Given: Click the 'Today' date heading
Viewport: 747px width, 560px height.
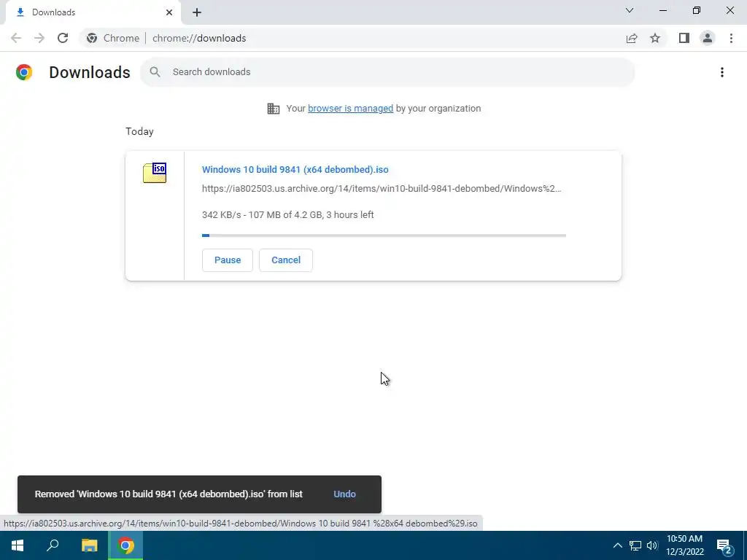Looking at the screenshot, I should 139,131.
